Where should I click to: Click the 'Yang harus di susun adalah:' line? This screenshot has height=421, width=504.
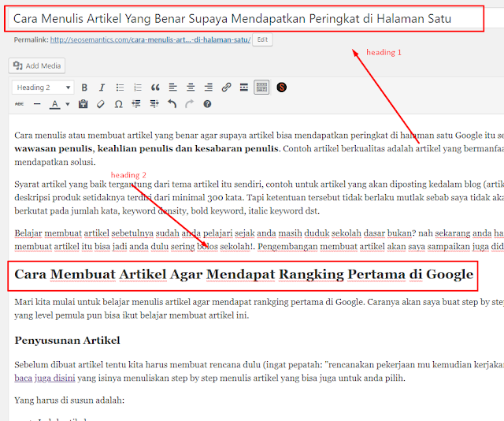69,401
